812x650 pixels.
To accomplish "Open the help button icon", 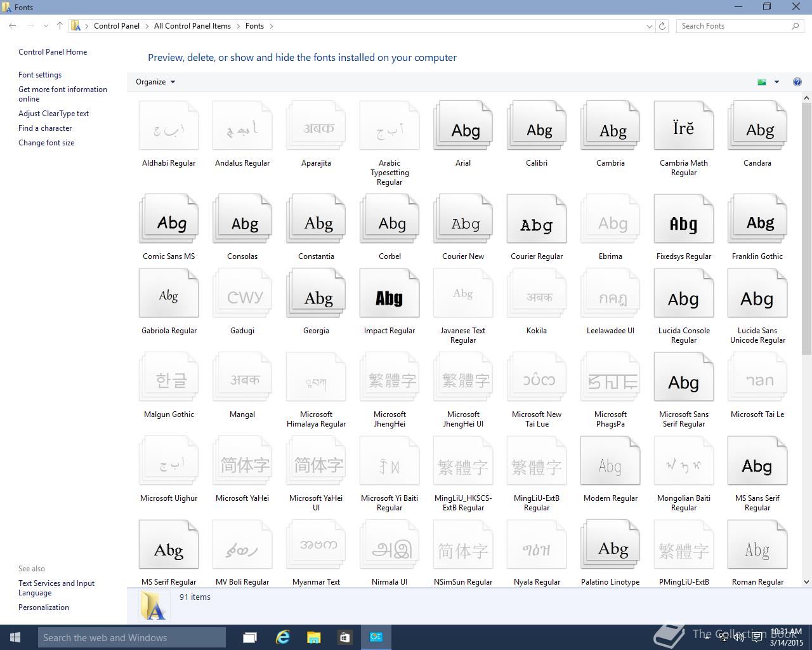I will click(x=797, y=82).
